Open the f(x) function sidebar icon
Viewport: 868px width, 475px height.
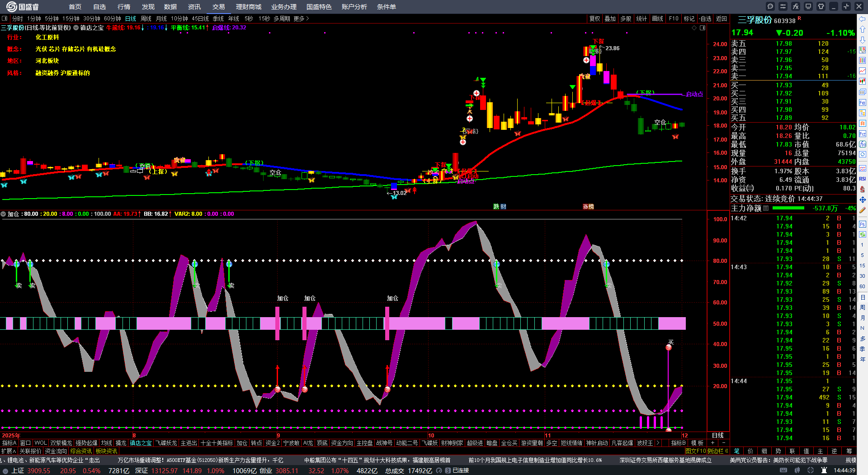863,144
